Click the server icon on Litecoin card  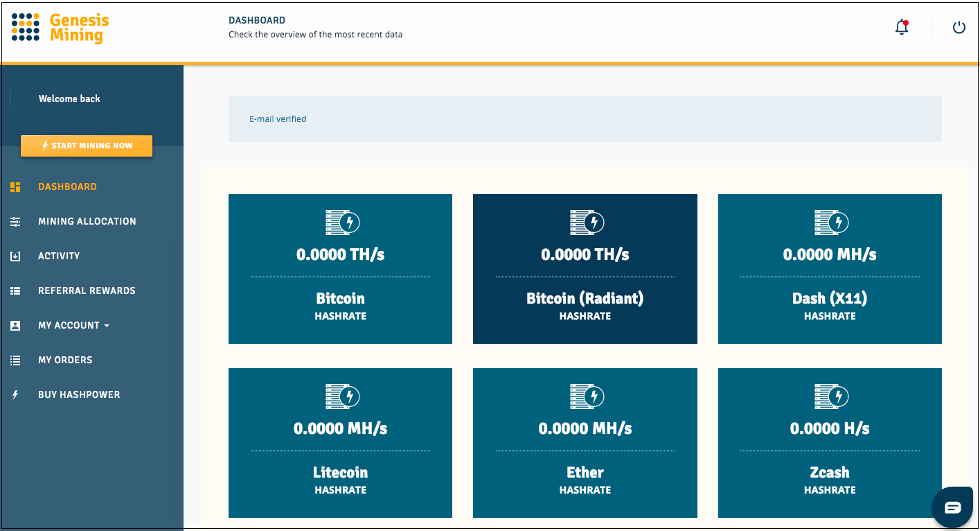pos(342,396)
